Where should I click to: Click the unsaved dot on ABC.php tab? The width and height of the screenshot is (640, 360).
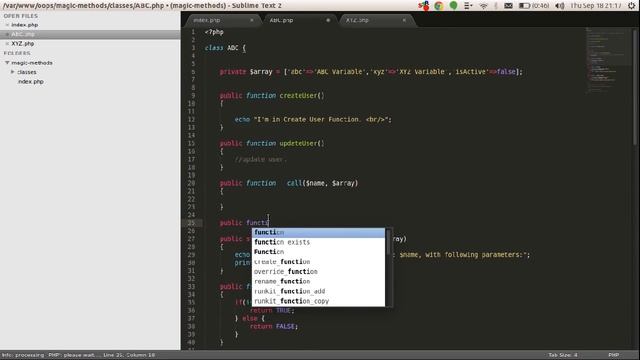click(x=328, y=20)
